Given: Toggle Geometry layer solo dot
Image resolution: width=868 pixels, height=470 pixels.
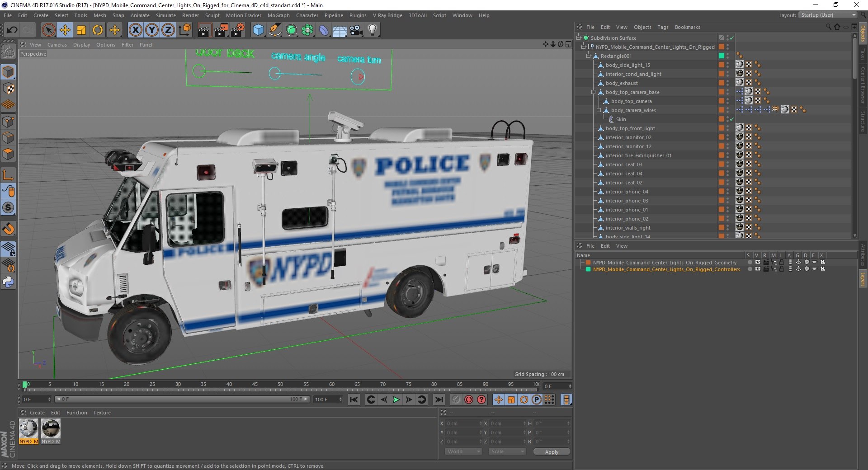Looking at the screenshot, I should pos(750,262).
